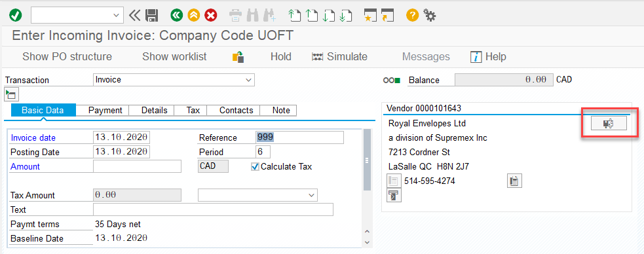
Task: Click the Save floppy disk icon
Action: (x=152, y=16)
